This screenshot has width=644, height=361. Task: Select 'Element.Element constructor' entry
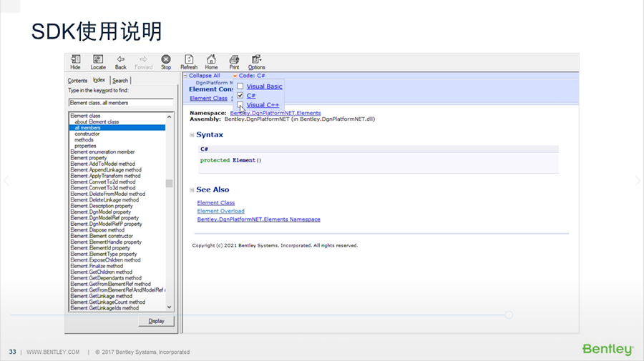tap(102, 236)
